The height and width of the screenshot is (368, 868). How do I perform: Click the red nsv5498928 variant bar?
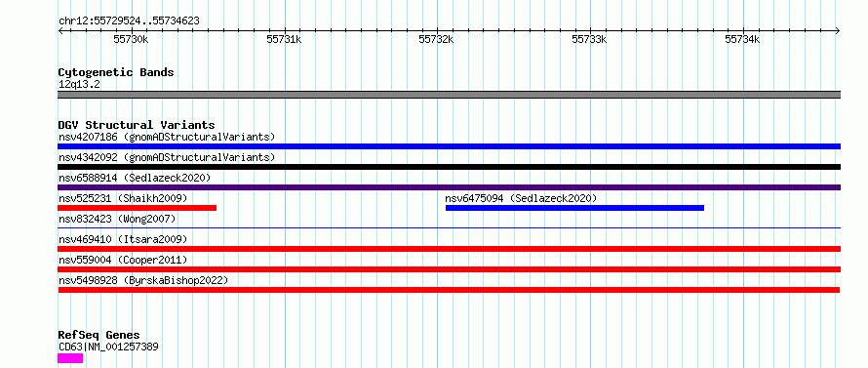pyautogui.click(x=449, y=290)
